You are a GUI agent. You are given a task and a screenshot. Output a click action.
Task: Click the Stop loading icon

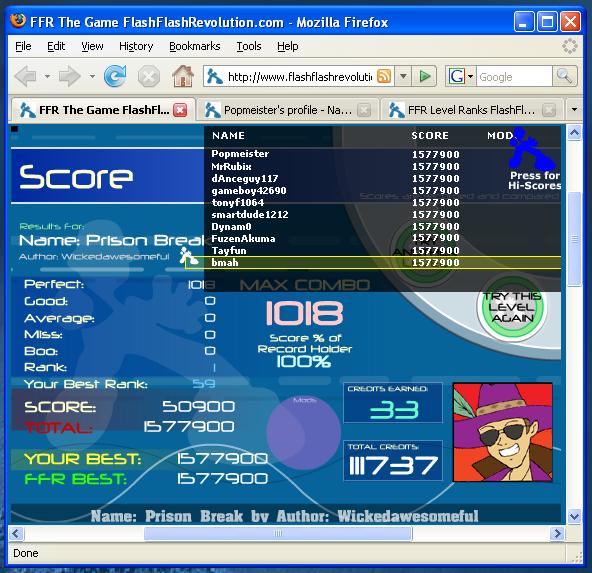149,76
